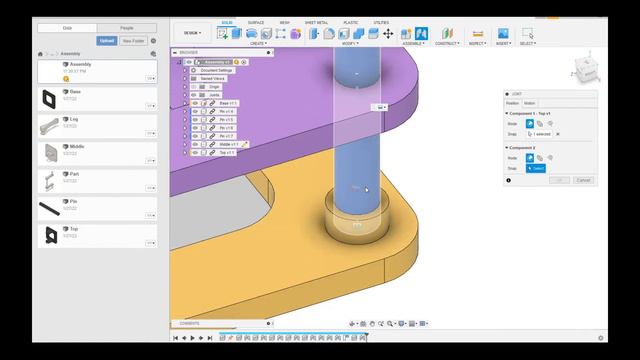Hide the Top v1:1 component
This screenshot has height=360, width=640.
point(195,152)
